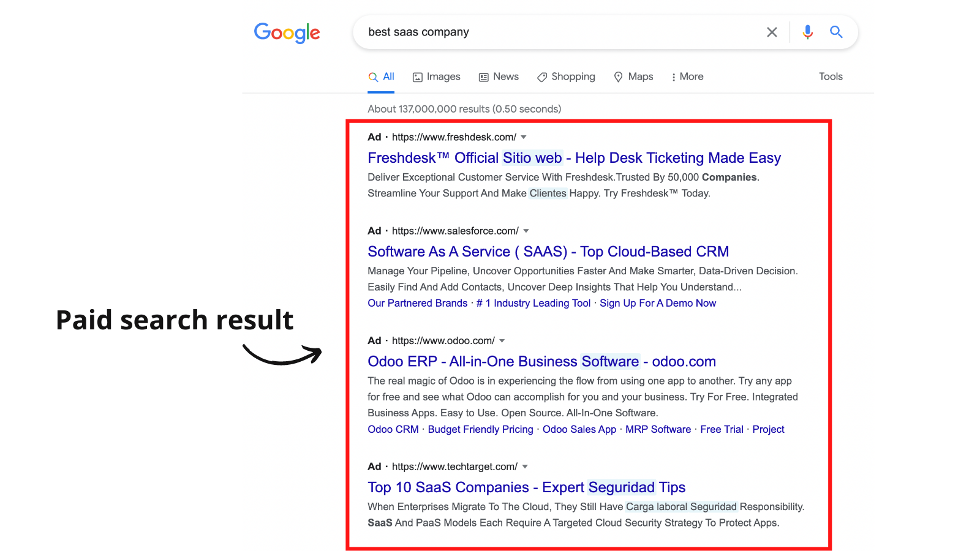Click the Sign Up For A Demo Now link
980x551 pixels.
pyautogui.click(x=658, y=303)
